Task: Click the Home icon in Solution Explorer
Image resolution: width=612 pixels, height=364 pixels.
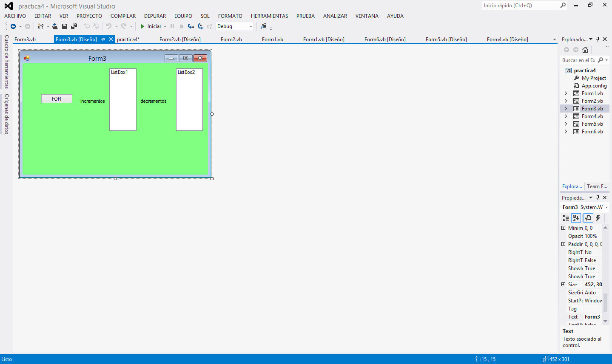Action: tap(585, 50)
